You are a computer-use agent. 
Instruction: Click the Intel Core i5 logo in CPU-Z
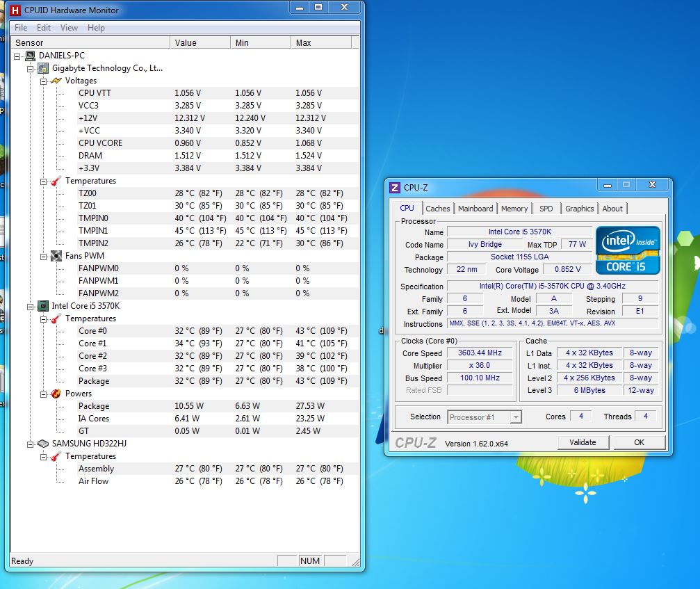(628, 250)
